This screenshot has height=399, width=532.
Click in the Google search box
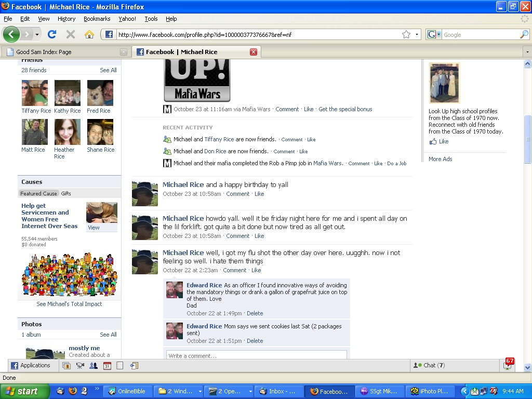point(481,34)
